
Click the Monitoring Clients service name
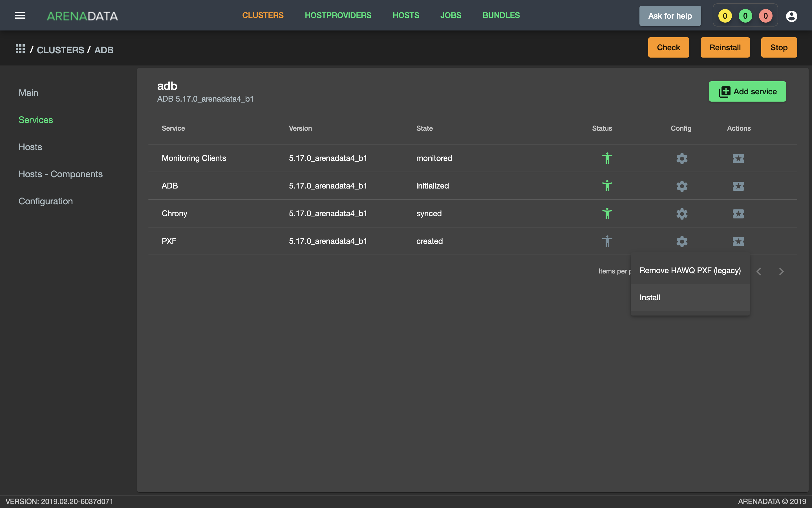(x=194, y=158)
